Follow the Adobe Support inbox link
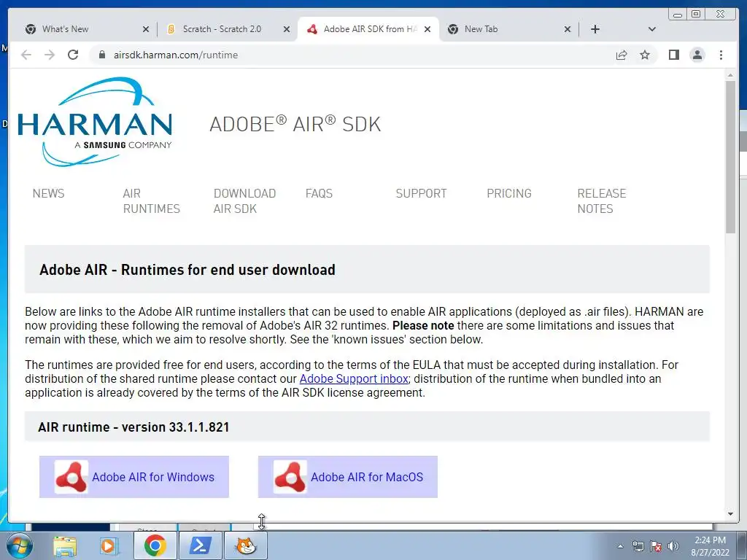 point(354,378)
